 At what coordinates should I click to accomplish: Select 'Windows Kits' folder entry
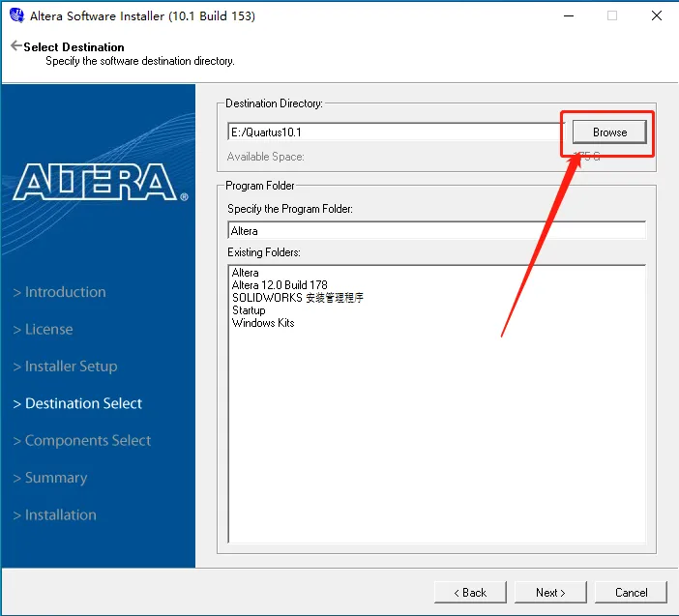pyautogui.click(x=263, y=322)
